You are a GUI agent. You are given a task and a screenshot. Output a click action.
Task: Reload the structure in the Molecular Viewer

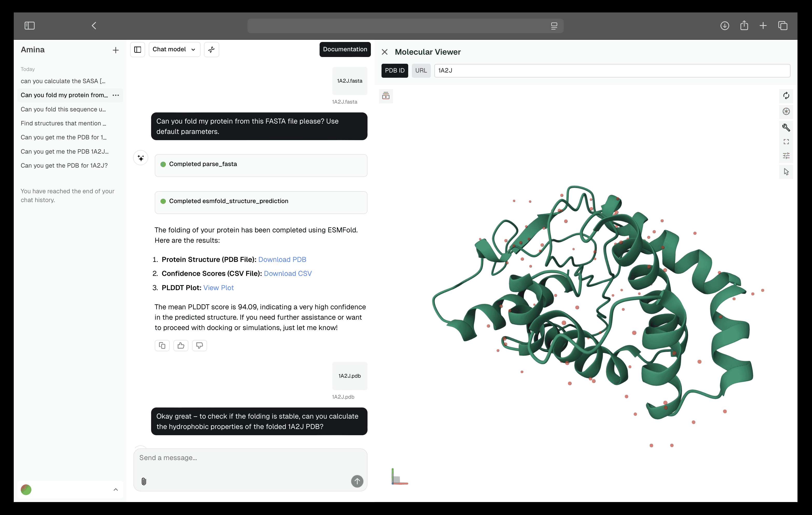(x=786, y=96)
